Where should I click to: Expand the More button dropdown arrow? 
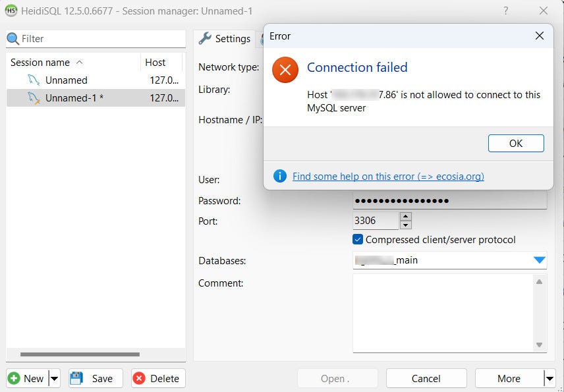(550, 378)
